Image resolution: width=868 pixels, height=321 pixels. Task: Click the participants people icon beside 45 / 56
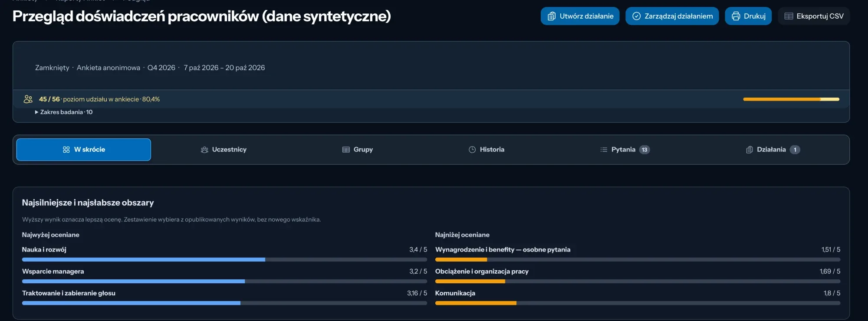pyautogui.click(x=28, y=99)
